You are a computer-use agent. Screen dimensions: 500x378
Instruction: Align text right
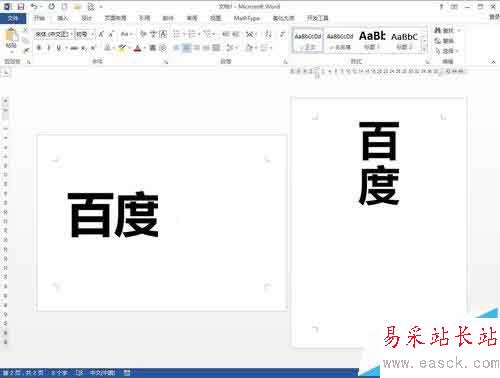196,48
